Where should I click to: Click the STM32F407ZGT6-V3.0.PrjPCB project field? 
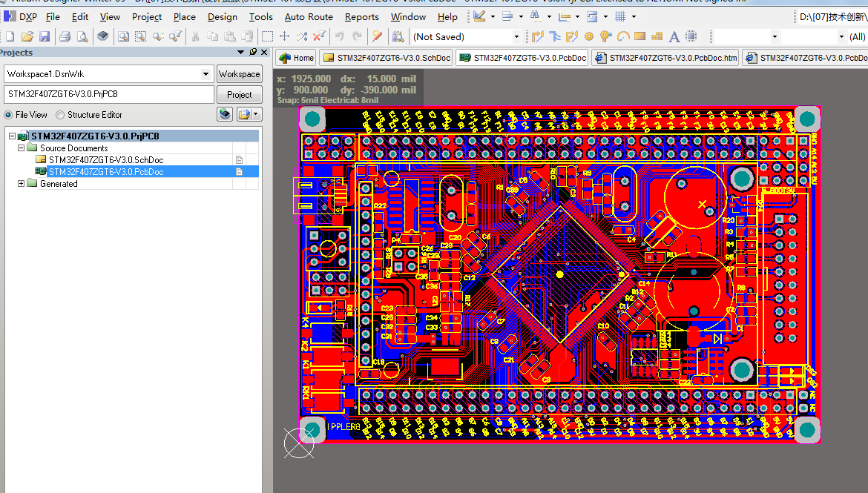[109, 95]
